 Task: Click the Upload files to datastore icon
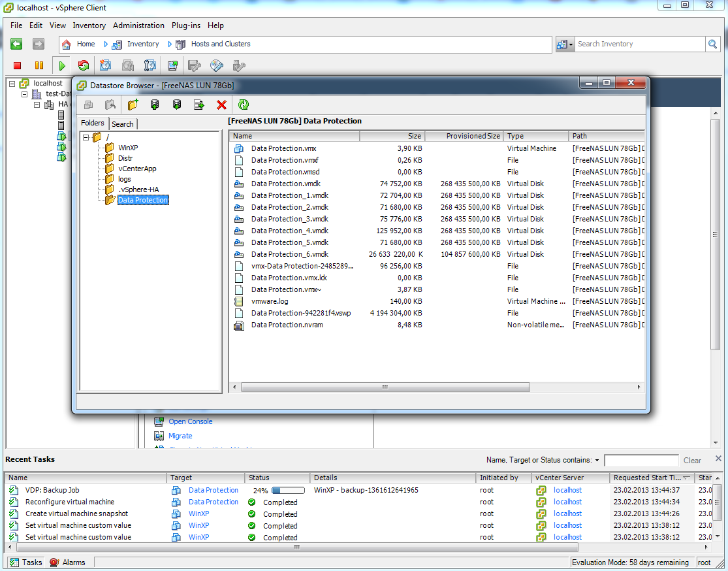[155, 105]
